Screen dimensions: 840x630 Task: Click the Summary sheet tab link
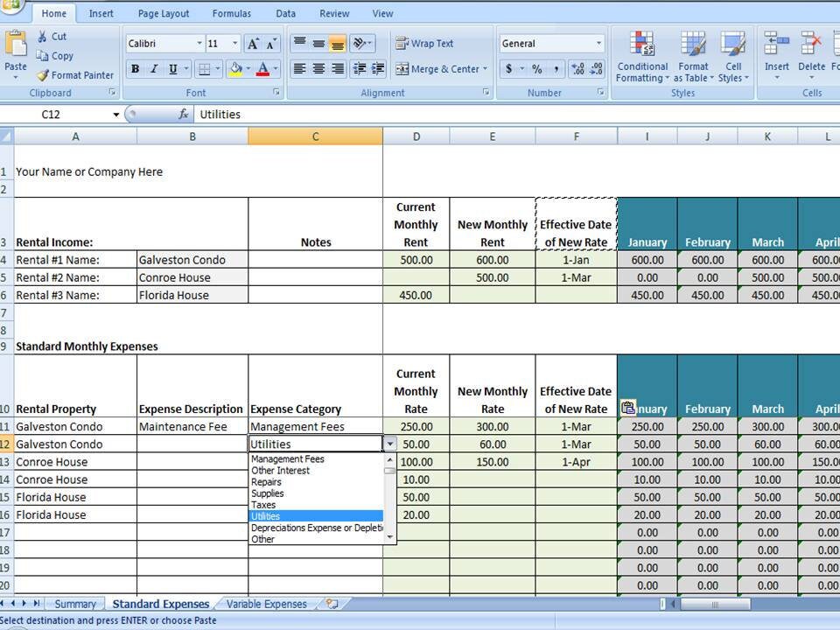[x=75, y=604]
